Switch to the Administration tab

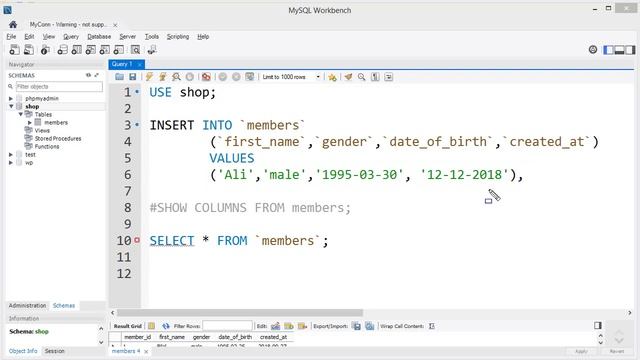tap(27, 305)
